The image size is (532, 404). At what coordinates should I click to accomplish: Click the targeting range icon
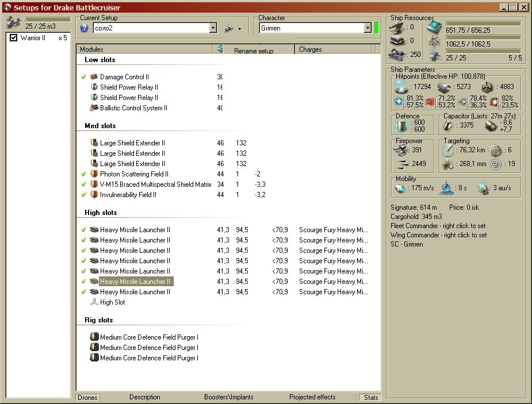(x=448, y=150)
